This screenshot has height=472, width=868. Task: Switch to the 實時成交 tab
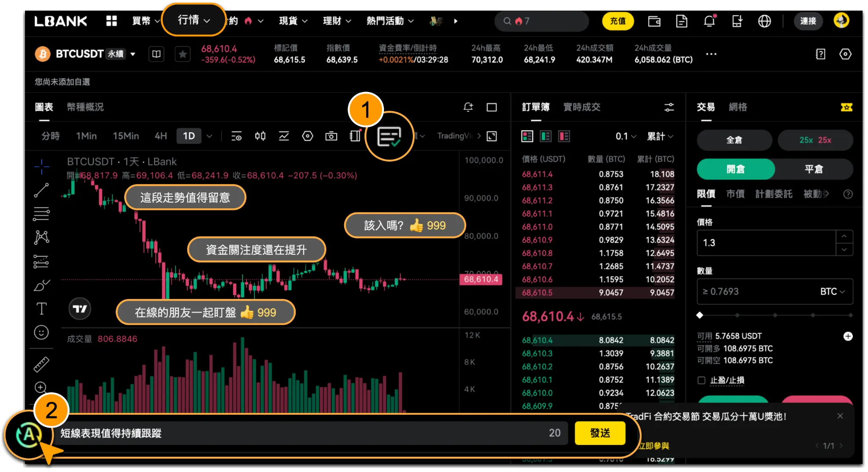(581, 107)
